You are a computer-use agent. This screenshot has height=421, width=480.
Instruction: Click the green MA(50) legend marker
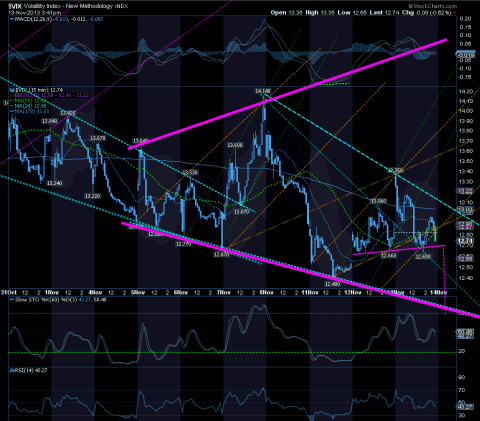tap(12, 100)
